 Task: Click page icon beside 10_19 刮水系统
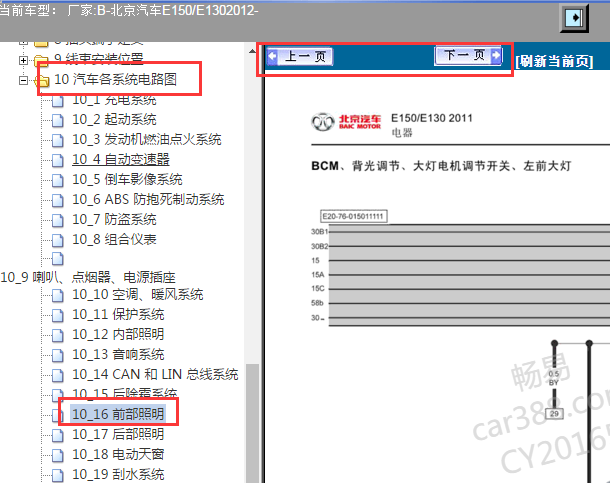pyautogui.click(x=58, y=475)
